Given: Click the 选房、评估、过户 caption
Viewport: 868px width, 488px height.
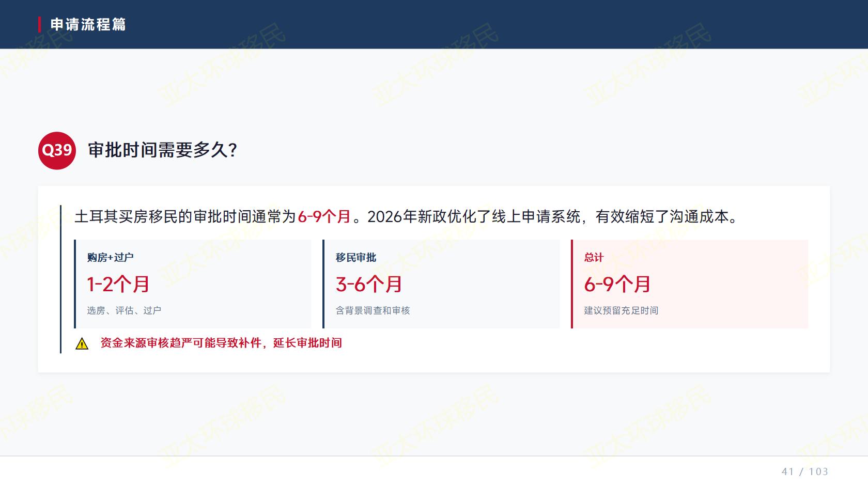Looking at the screenshot, I should tap(124, 310).
